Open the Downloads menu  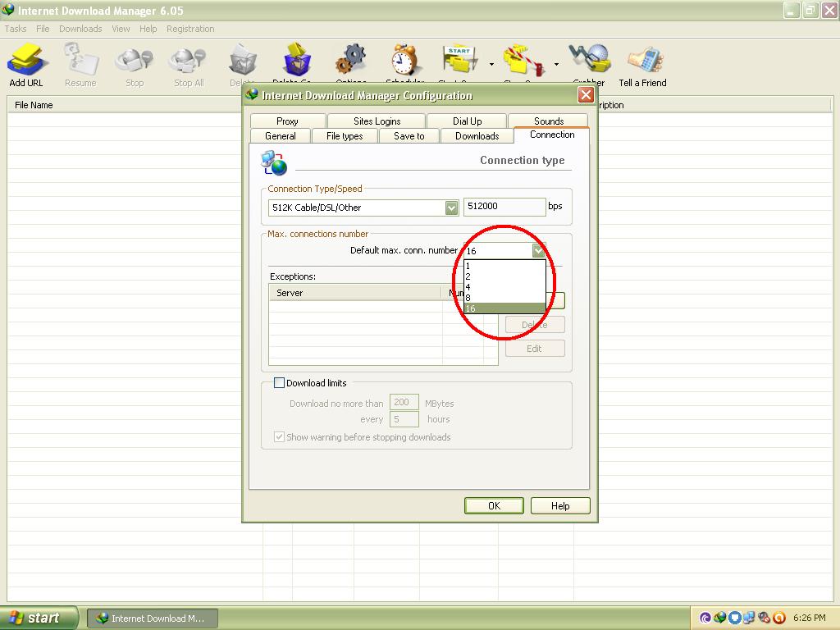[x=80, y=29]
